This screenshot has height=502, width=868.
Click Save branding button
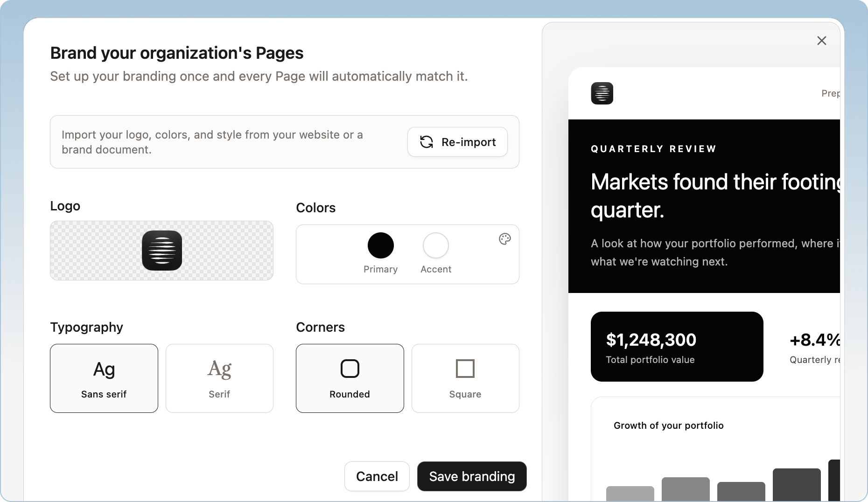point(472,476)
